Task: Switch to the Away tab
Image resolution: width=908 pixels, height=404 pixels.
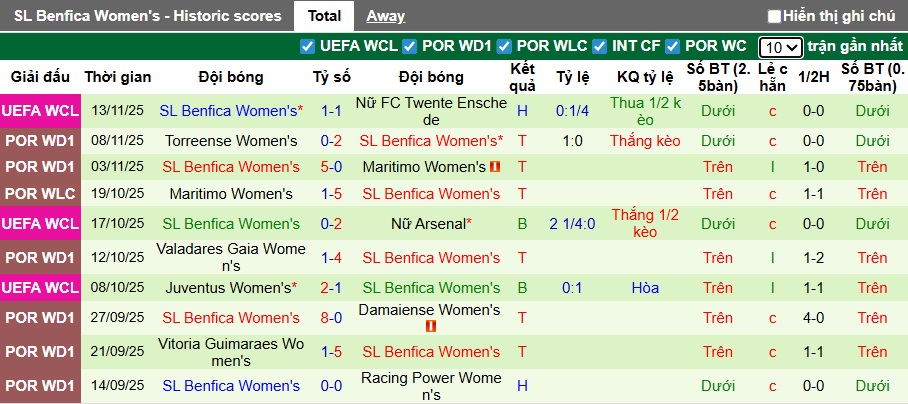Action: point(385,16)
